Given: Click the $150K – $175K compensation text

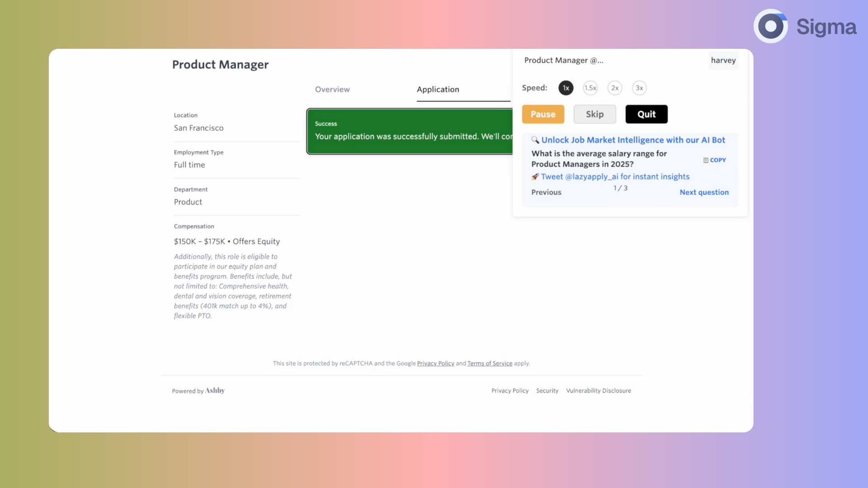Looking at the screenshot, I should [199, 241].
